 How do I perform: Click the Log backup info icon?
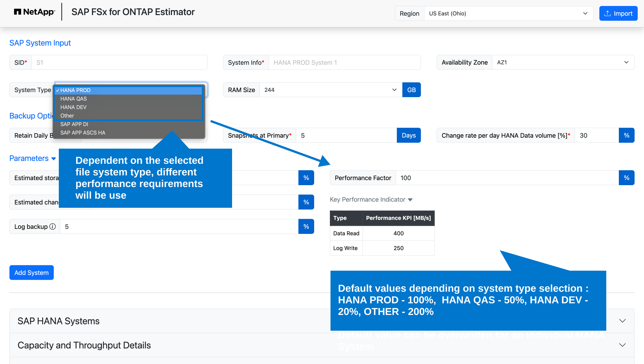53,227
